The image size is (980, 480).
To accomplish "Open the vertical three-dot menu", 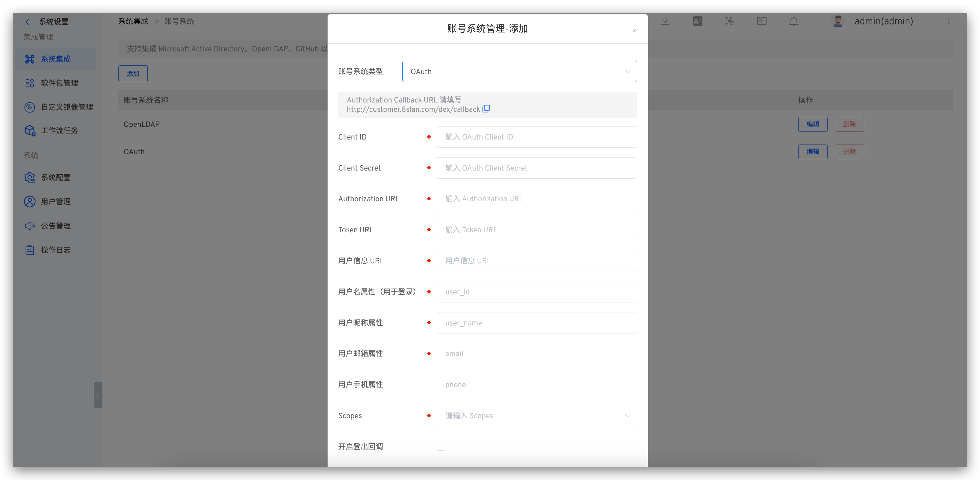I will tap(948, 21).
